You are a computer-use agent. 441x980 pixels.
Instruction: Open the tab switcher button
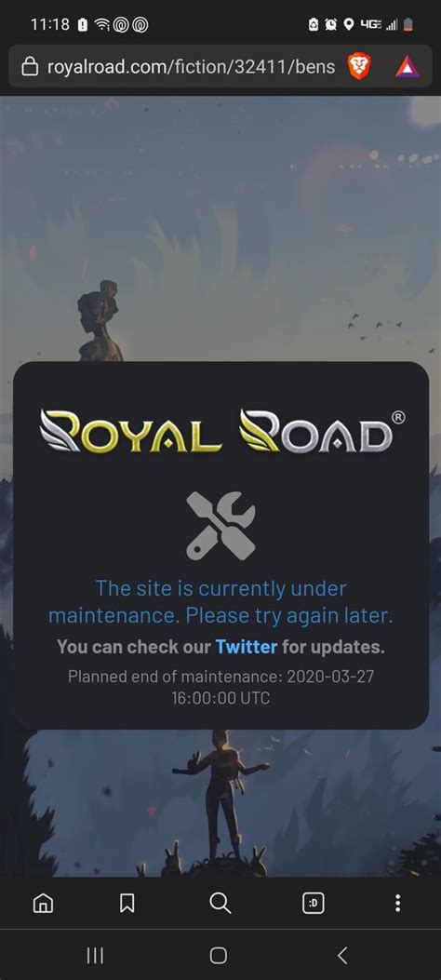point(314,903)
